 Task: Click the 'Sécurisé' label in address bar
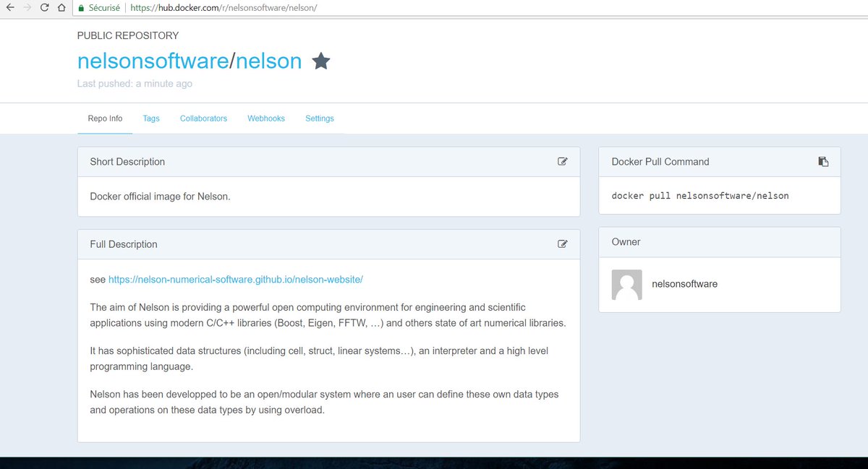(104, 8)
